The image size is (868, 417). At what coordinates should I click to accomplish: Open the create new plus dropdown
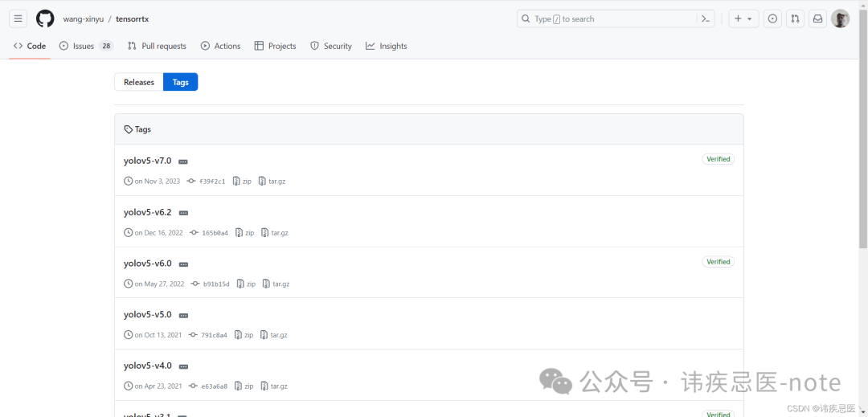743,18
